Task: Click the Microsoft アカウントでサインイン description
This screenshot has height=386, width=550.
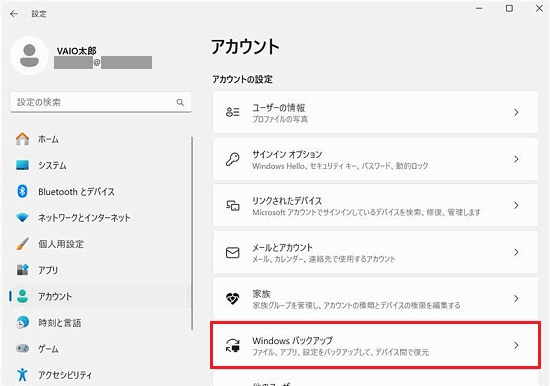Action: [367, 212]
